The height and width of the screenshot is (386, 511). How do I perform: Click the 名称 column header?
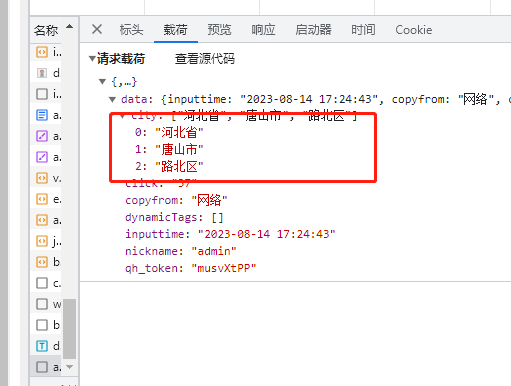pyautogui.click(x=46, y=30)
